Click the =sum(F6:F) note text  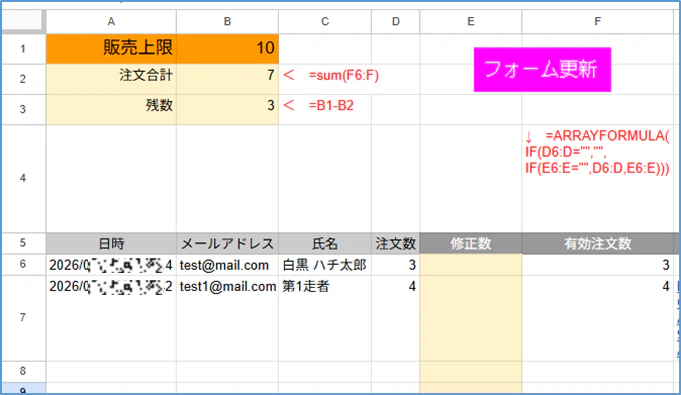[344, 76]
